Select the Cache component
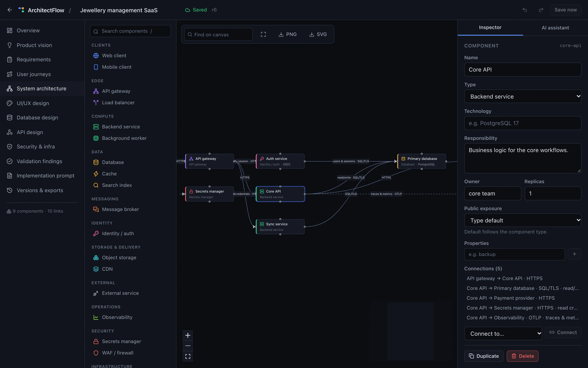This screenshot has height=368, width=588. coord(131,174)
